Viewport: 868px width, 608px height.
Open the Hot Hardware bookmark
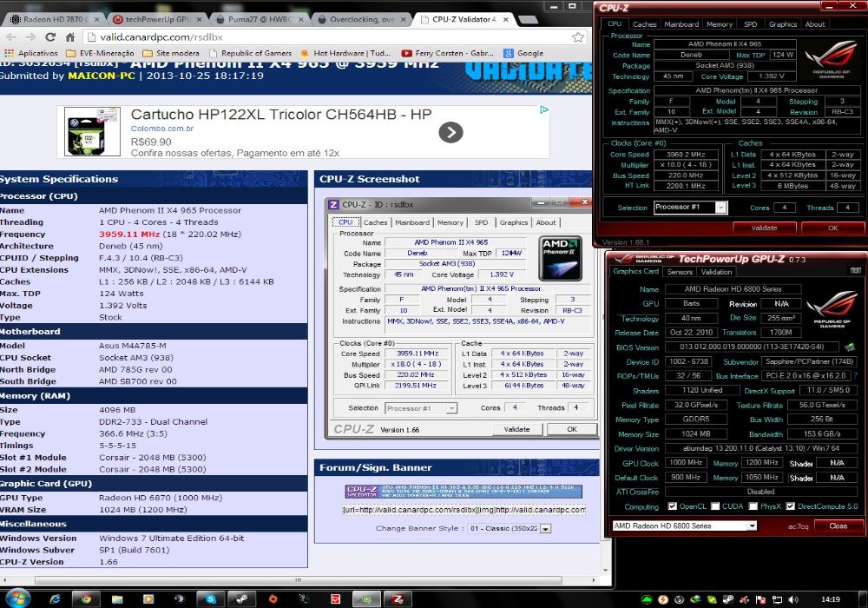pos(345,53)
